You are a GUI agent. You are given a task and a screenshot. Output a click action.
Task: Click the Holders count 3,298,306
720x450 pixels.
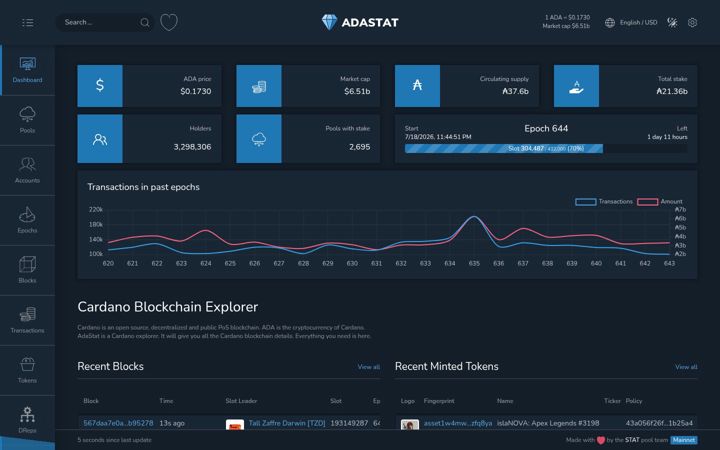click(192, 147)
